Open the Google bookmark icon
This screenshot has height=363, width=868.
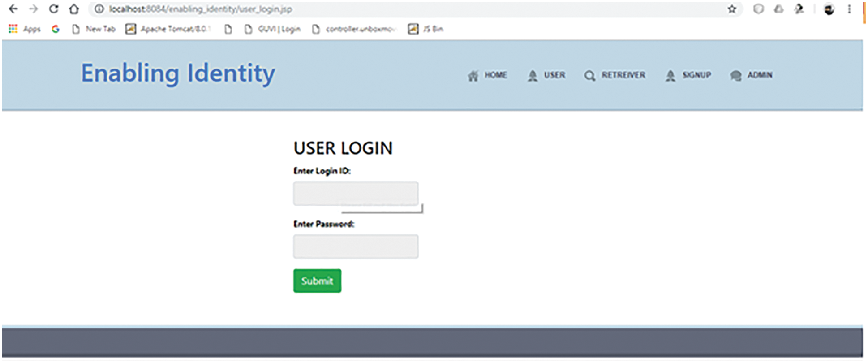point(56,29)
